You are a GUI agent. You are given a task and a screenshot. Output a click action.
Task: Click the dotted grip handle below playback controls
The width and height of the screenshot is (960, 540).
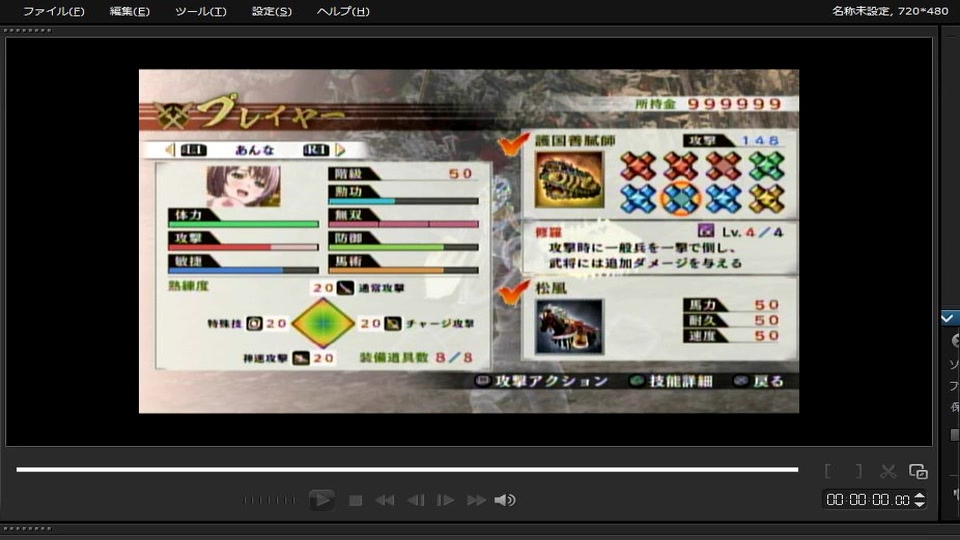(x=28, y=528)
